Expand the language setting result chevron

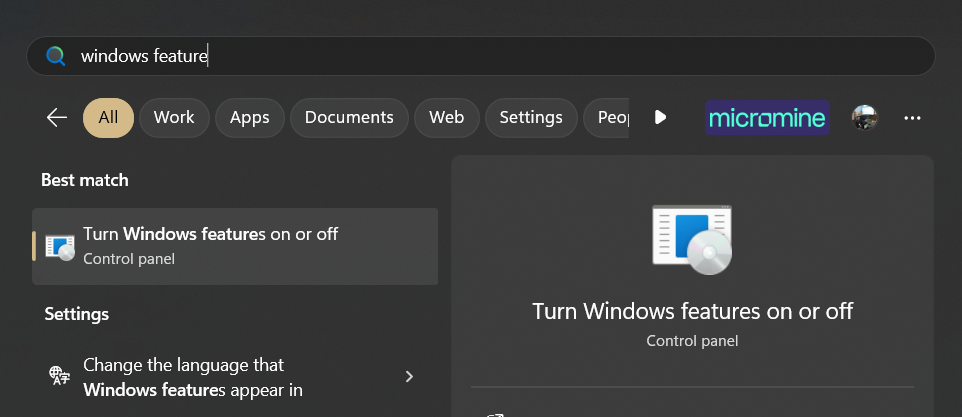tap(409, 377)
